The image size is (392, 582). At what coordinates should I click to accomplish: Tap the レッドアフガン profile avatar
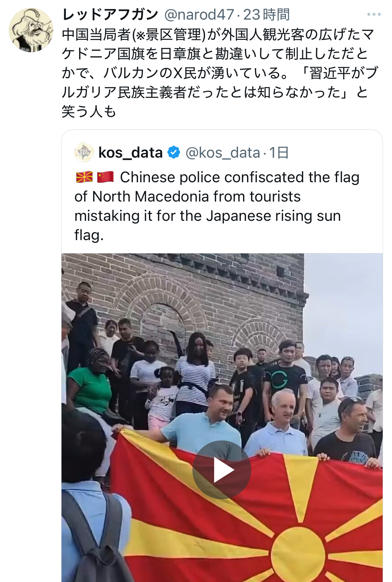[31, 30]
